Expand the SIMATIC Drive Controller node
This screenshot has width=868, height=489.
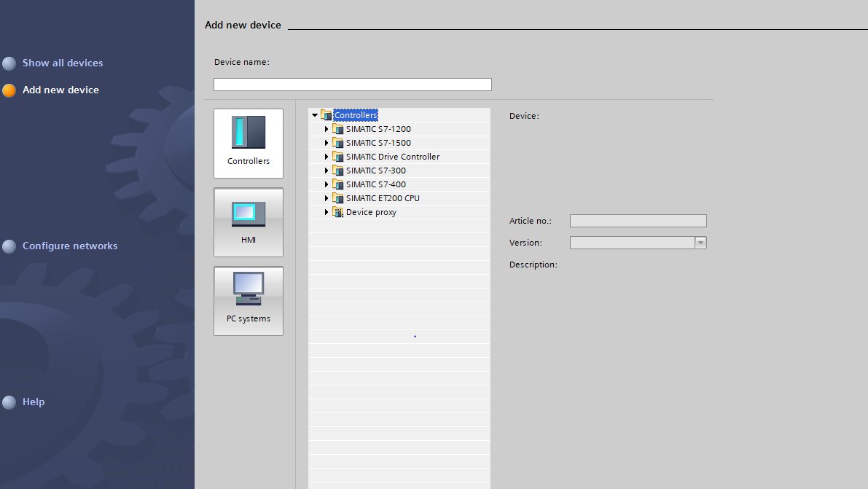[x=327, y=157]
